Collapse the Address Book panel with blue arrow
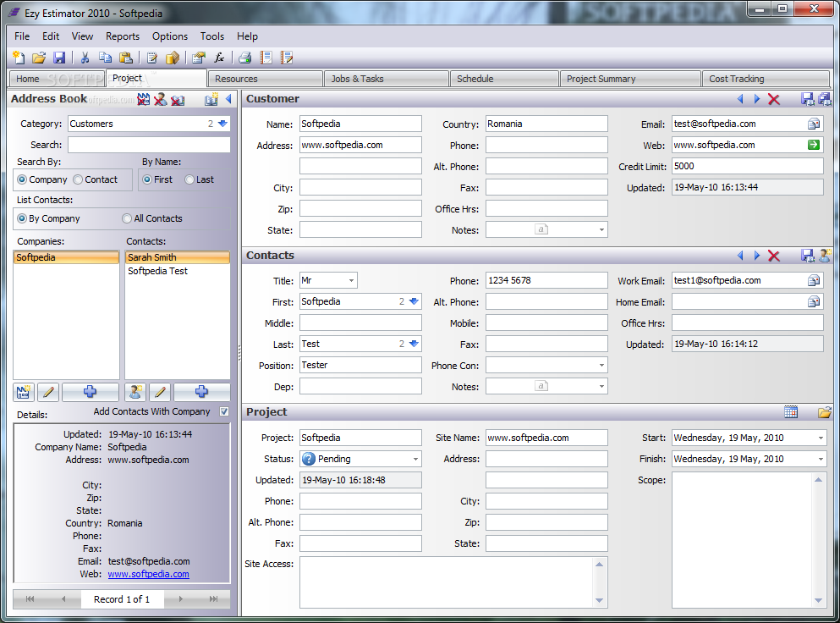The width and height of the screenshot is (840, 623). pyautogui.click(x=228, y=99)
